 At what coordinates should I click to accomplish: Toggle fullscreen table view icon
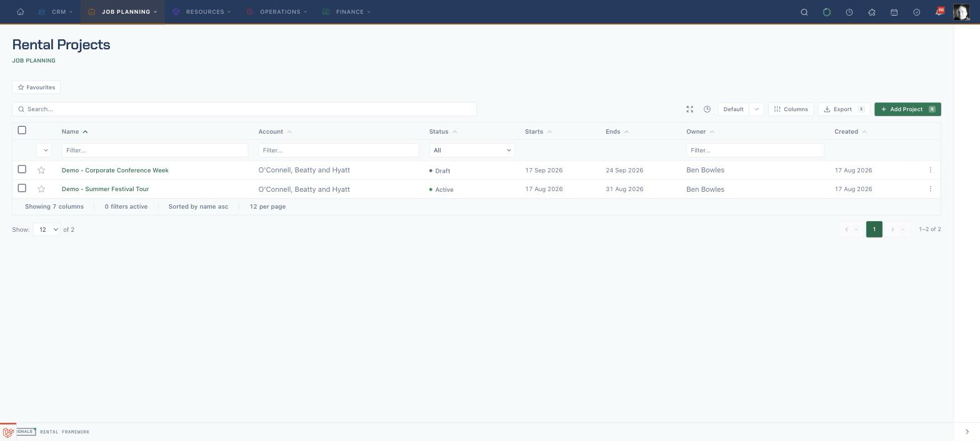coord(690,109)
